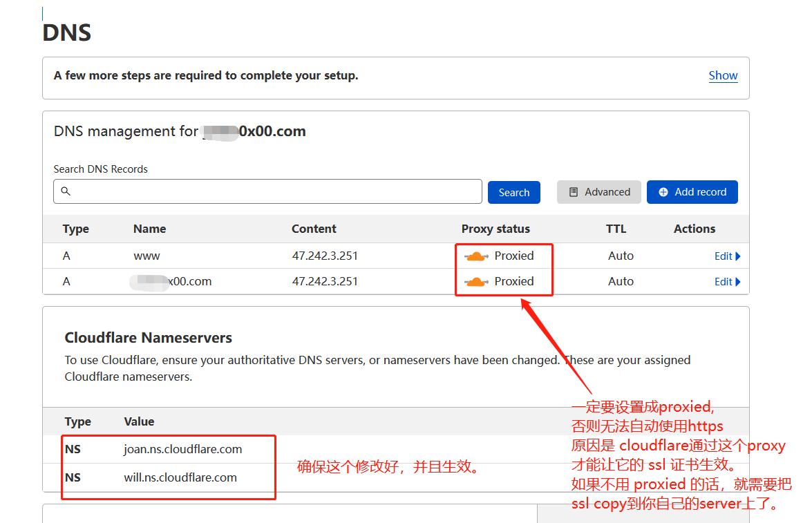Click the orange cloud icon for the www record
812x523 pixels.
point(476,256)
